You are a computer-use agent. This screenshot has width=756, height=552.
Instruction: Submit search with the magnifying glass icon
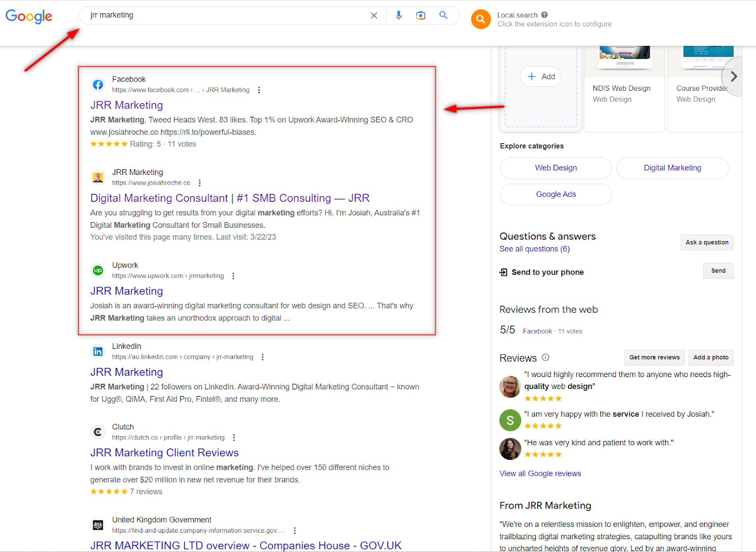click(443, 15)
